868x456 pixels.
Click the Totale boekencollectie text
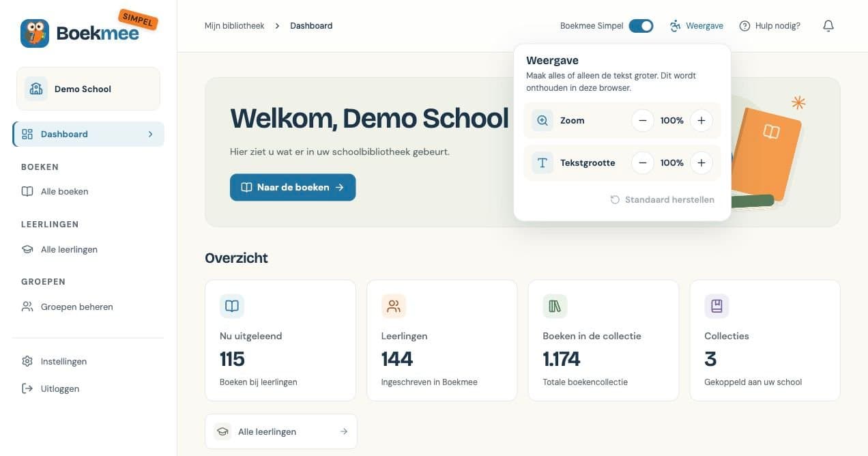pyautogui.click(x=585, y=382)
